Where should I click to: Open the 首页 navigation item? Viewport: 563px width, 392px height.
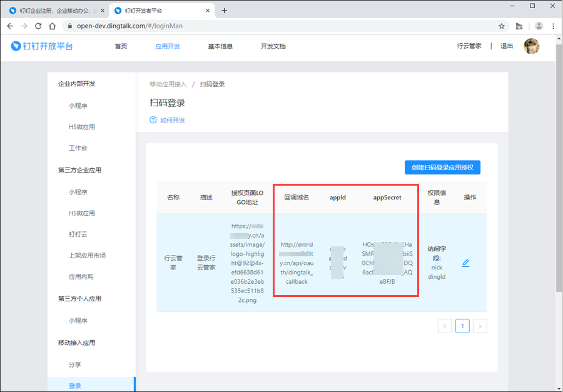(x=121, y=46)
